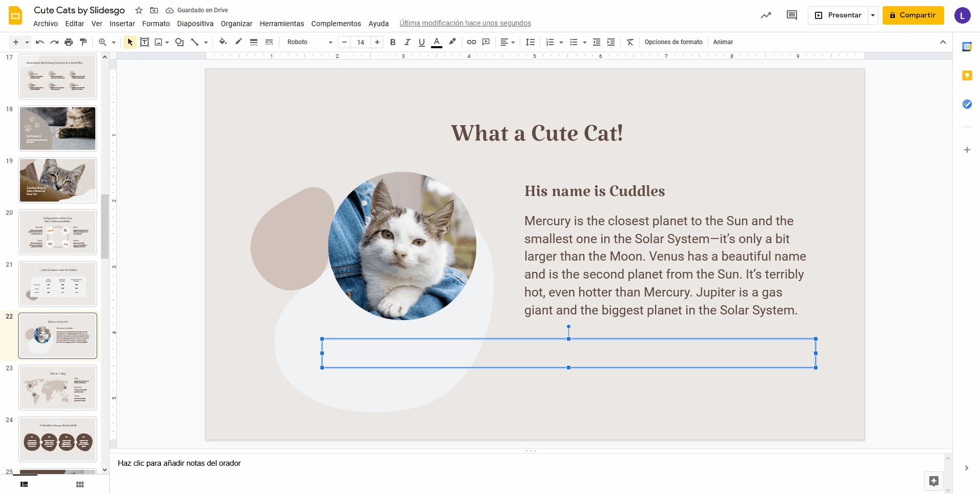
Task: Click the zoom magnifier tool
Action: (103, 42)
